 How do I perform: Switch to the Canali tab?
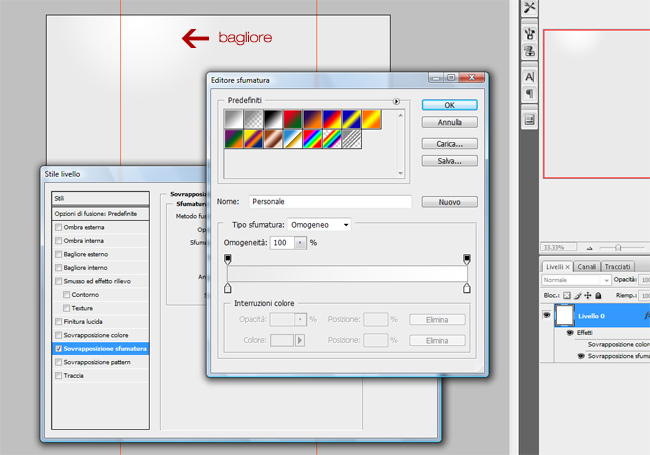(x=587, y=267)
